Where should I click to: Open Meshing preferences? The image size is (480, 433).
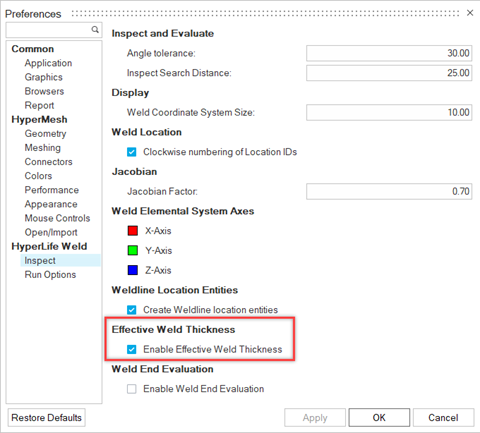pyautogui.click(x=43, y=148)
